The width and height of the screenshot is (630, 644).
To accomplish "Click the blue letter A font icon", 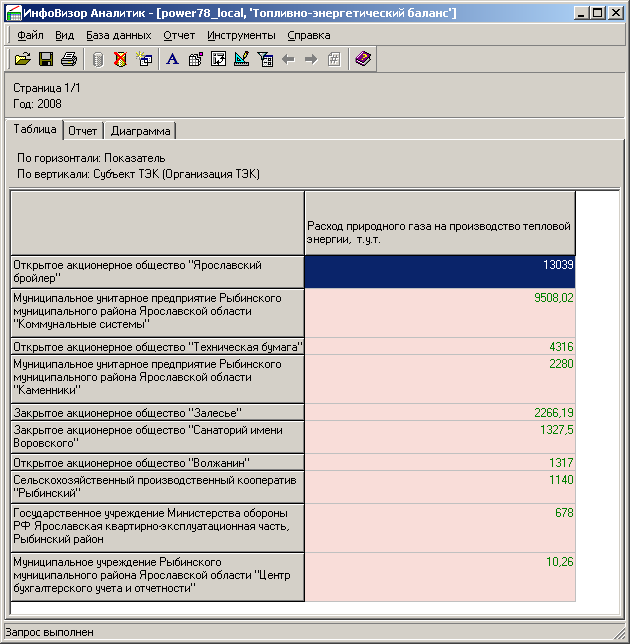I will point(172,59).
